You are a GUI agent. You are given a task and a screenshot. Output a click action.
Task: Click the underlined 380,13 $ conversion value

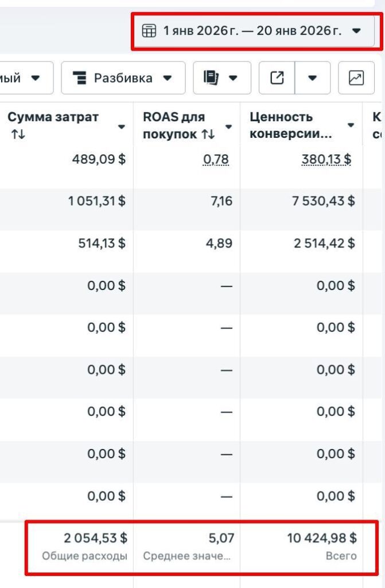[326, 158]
